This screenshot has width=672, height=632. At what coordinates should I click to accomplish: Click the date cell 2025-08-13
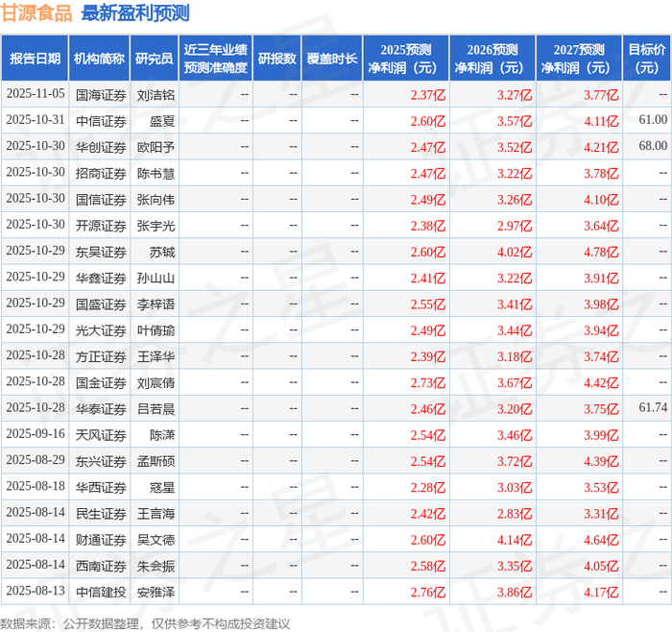coord(36,591)
